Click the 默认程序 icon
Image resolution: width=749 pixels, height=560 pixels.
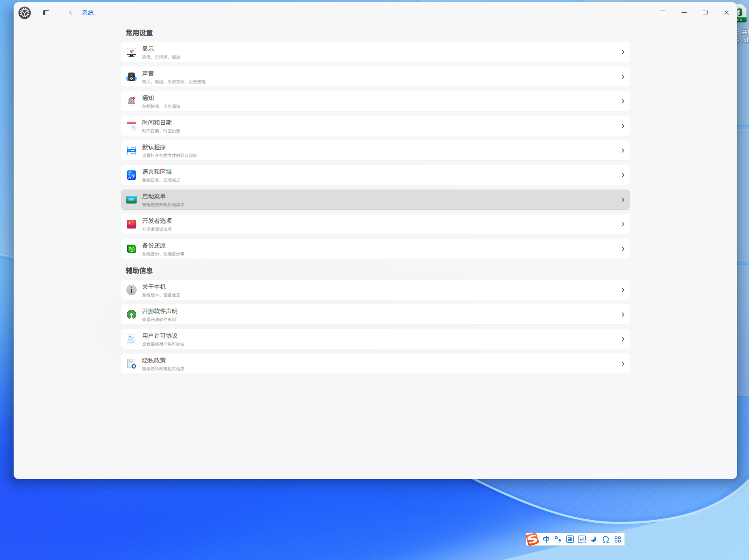[x=131, y=150]
